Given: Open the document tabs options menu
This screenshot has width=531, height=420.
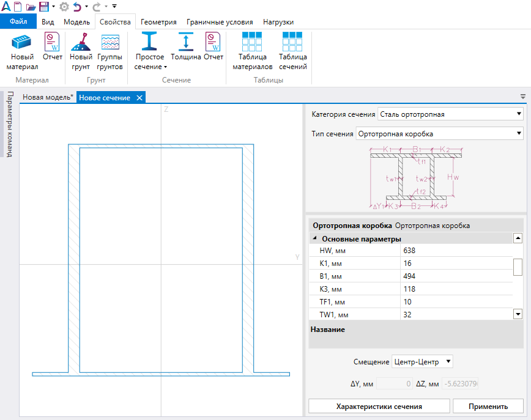Looking at the screenshot, I should [x=523, y=97].
